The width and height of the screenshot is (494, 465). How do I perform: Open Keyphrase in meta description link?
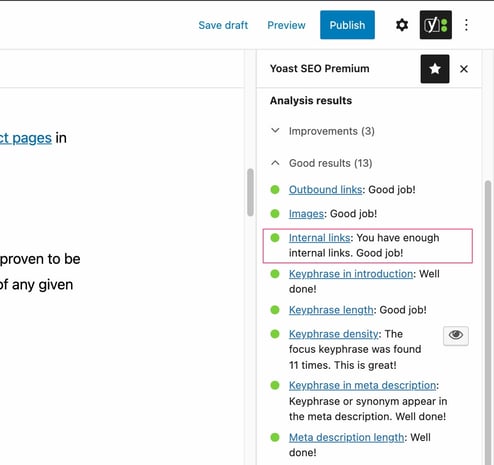(362, 385)
